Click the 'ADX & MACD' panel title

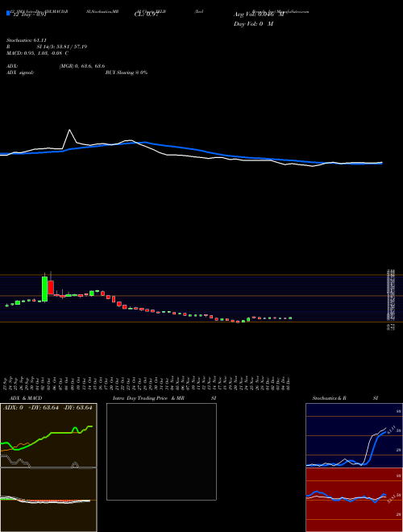coord(26,398)
